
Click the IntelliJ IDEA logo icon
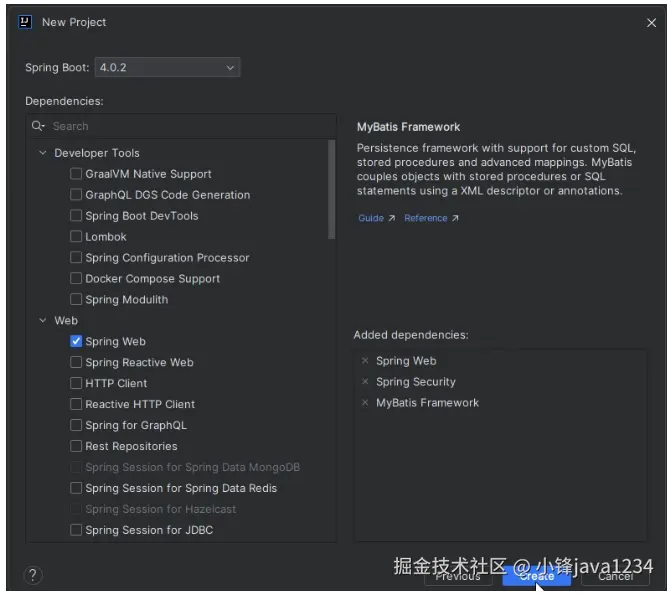tap(25, 22)
